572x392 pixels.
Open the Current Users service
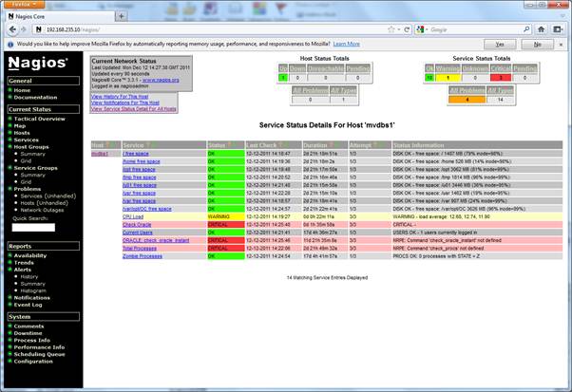click(138, 233)
